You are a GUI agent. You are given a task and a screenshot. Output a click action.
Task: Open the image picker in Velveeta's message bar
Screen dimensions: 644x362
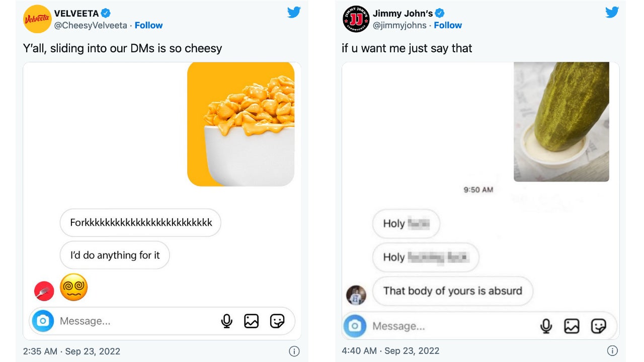(x=252, y=321)
